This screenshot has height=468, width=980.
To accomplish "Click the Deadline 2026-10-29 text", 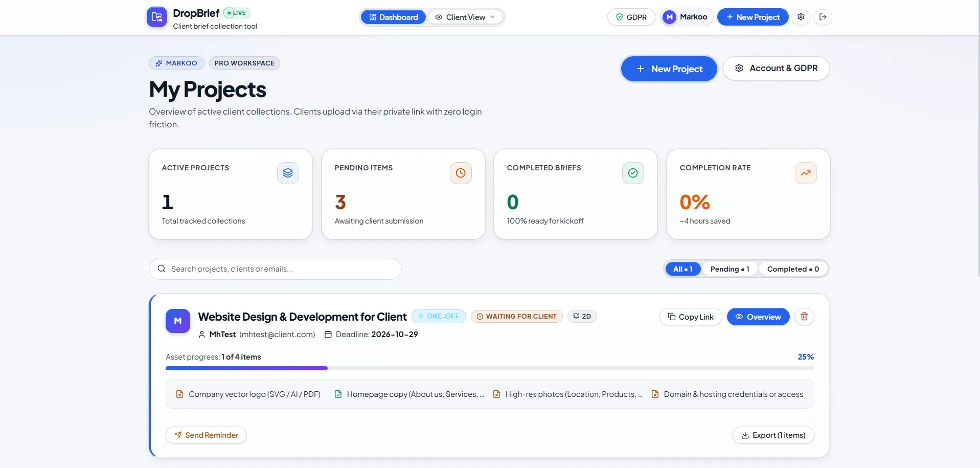I will (377, 334).
